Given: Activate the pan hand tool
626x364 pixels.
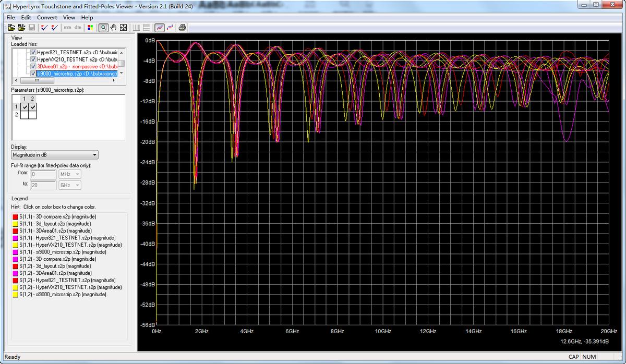Looking at the screenshot, I should click(113, 27).
